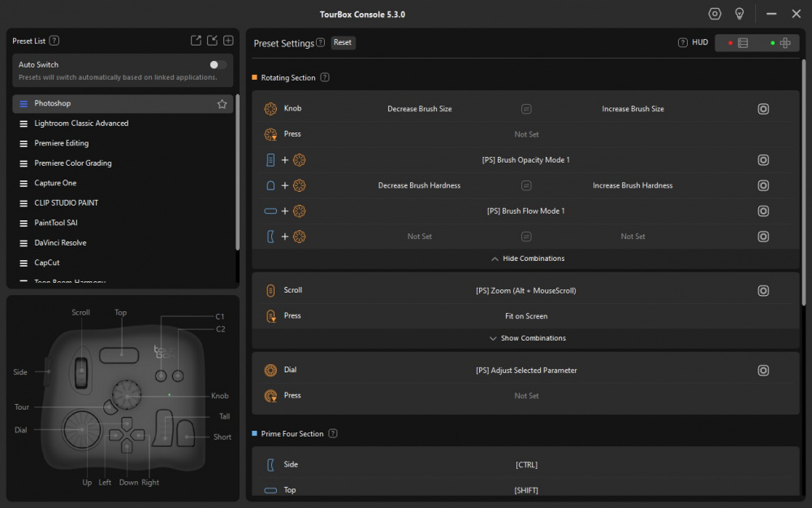This screenshot has width=812, height=508.
Task: Toggle the HUD D-pad view with green dot
Action: pos(780,43)
